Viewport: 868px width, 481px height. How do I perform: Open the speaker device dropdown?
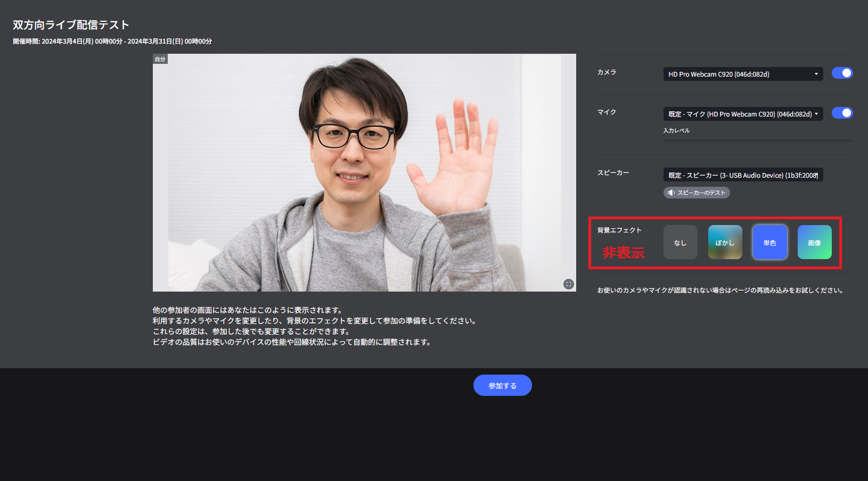[743, 175]
